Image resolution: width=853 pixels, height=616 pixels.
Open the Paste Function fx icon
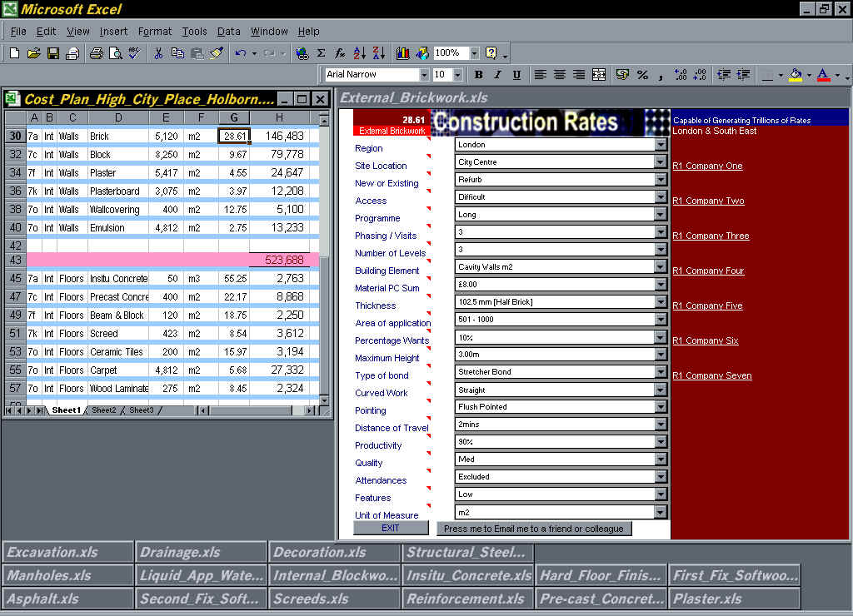coord(341,53)
